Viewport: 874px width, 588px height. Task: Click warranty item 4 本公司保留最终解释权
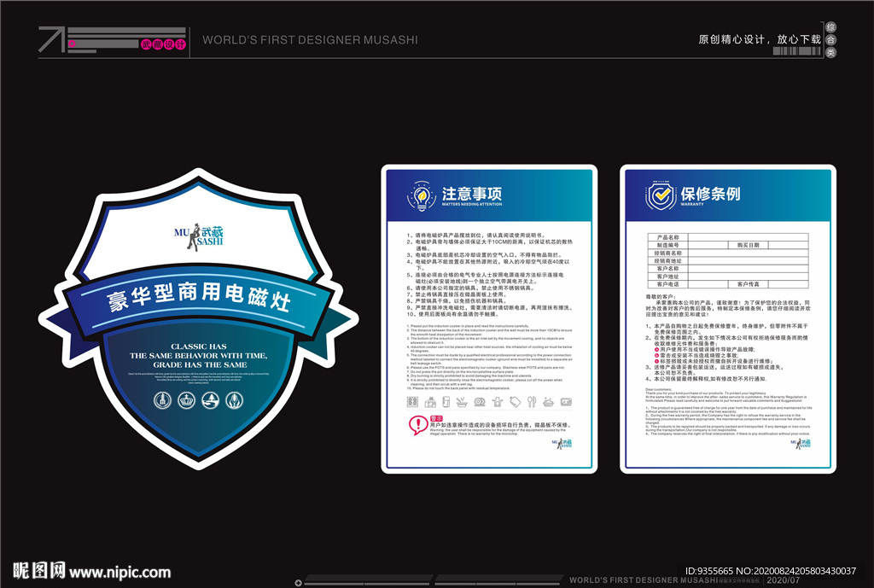(706, 379)
